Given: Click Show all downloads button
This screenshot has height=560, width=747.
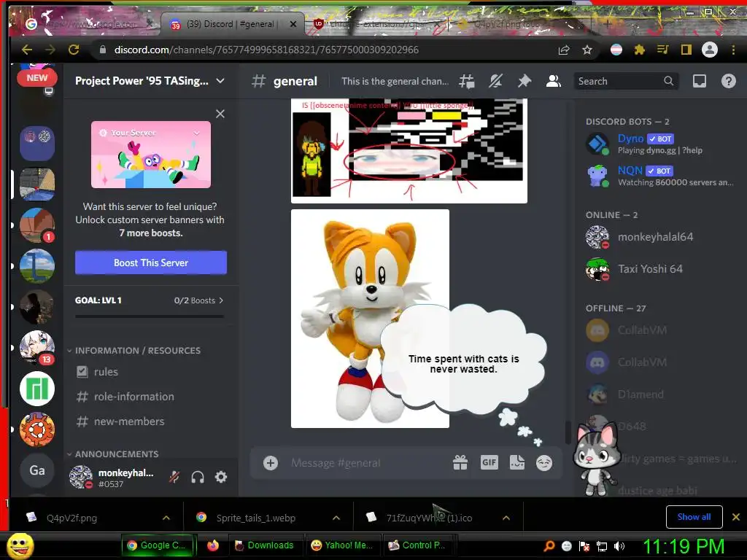Looking at the screenshot, I should point(694,517).
